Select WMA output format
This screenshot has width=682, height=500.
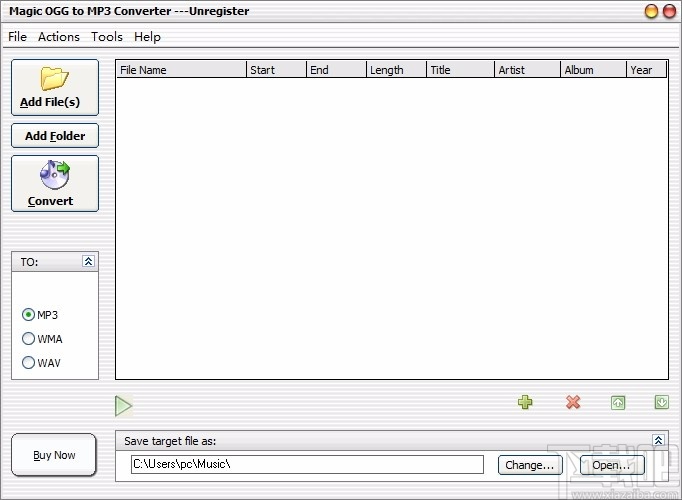(42, 339)
